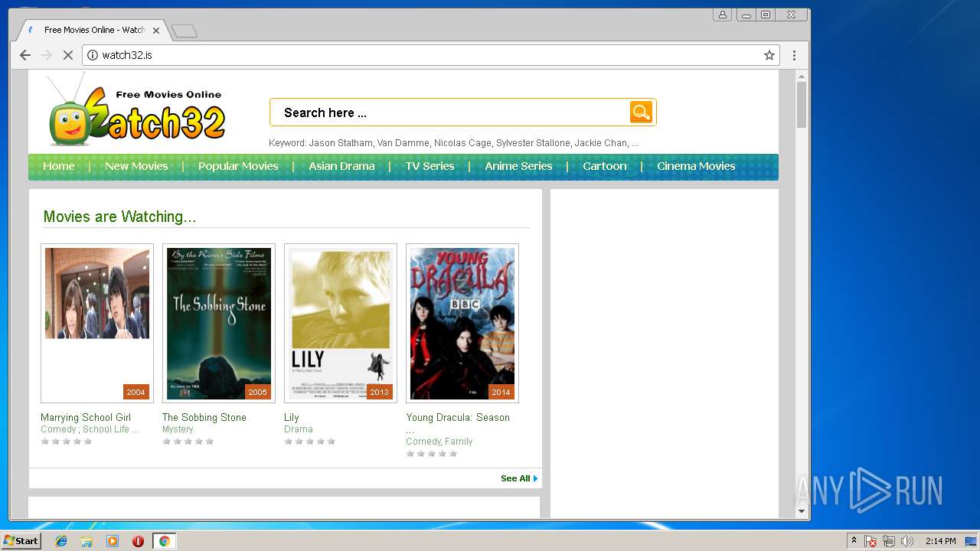This screenshot has height=551, width=980.
Task: Open the Chrome three-dot menu
Action: pyautogui.click(x=794, y=55)
